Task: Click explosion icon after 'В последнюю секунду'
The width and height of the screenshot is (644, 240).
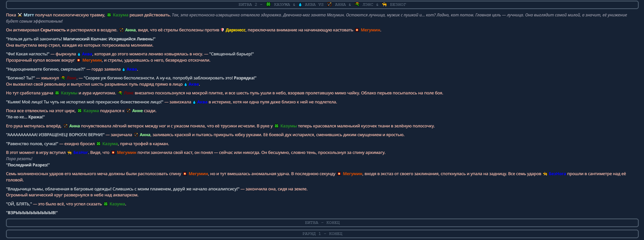Action: [339, 174]
